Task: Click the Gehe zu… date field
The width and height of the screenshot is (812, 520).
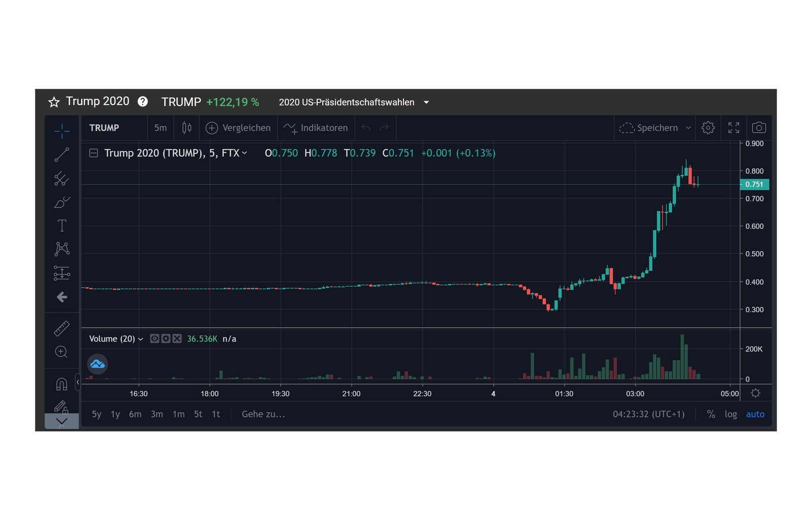Action: [263, 414]
